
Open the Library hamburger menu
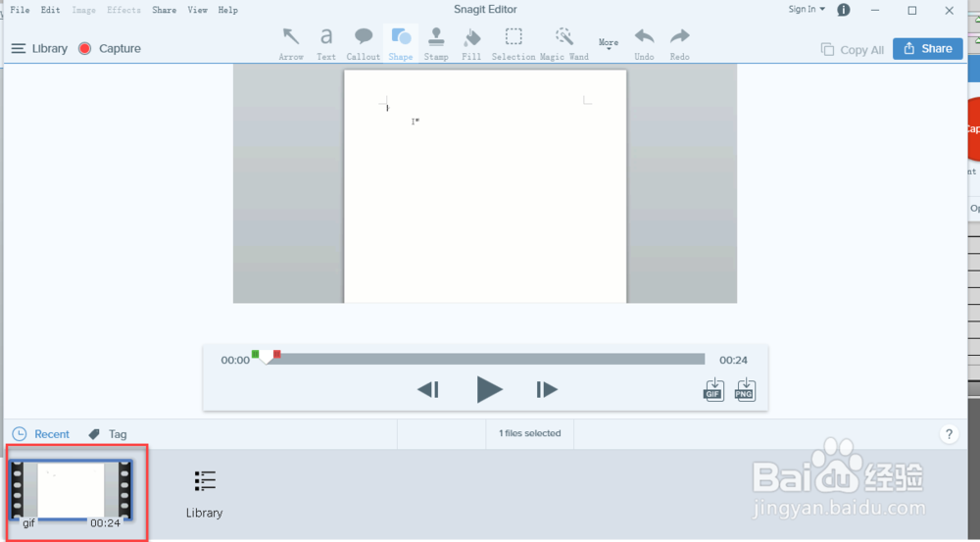click(x=39, y=49)
